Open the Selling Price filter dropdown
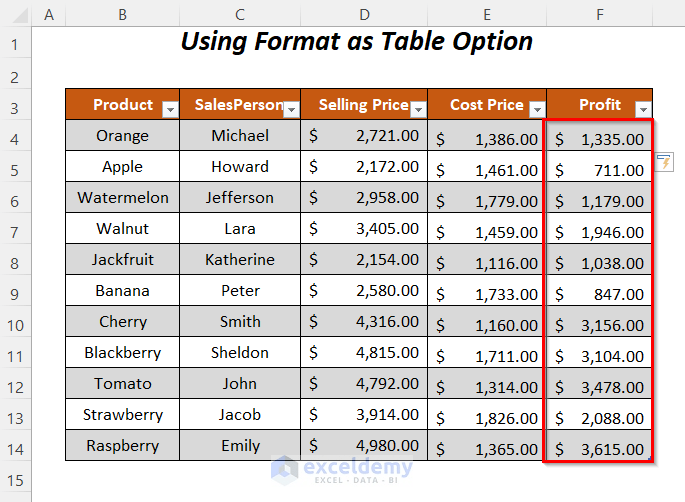Screen dimensions: 685x502 pyautogui.click(x=419, y=109)
